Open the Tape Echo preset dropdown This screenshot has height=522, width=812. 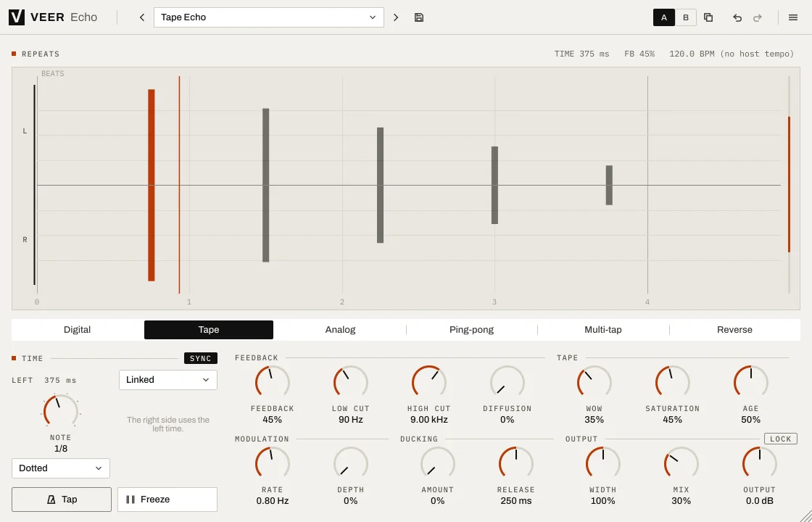pos(269,17)
